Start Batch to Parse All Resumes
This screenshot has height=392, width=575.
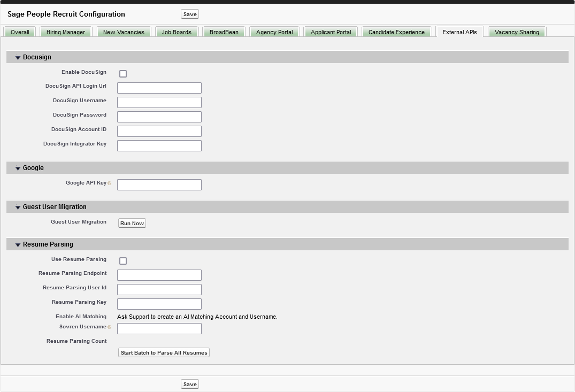(164, 353)
